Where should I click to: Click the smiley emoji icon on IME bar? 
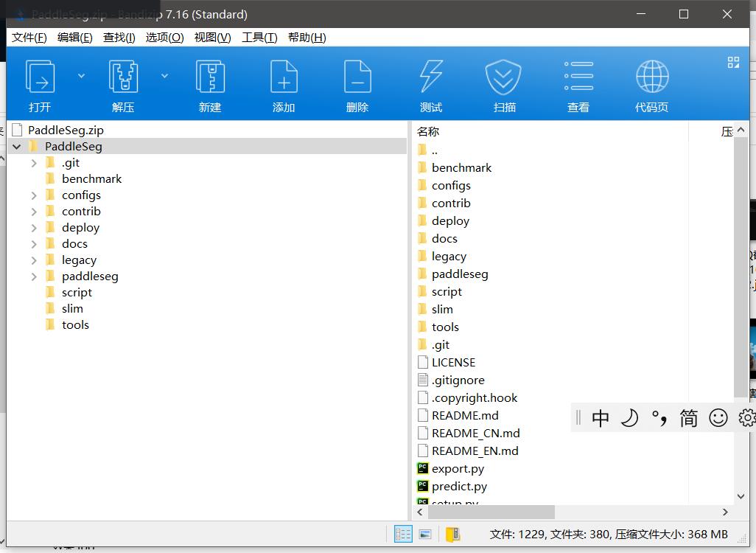tap(718, 418)
